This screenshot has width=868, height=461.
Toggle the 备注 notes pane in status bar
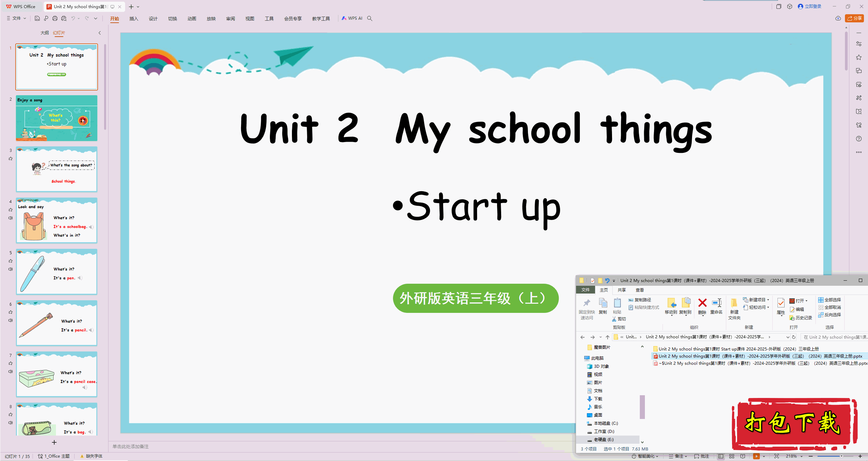coord(677,456)
